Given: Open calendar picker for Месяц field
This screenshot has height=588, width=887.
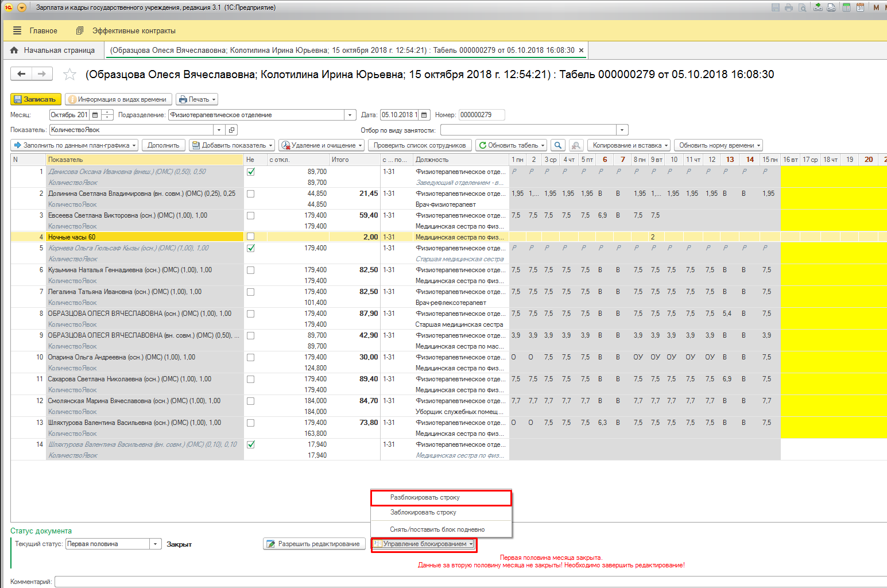Looking at the screenshot, I should pos(95,115).
